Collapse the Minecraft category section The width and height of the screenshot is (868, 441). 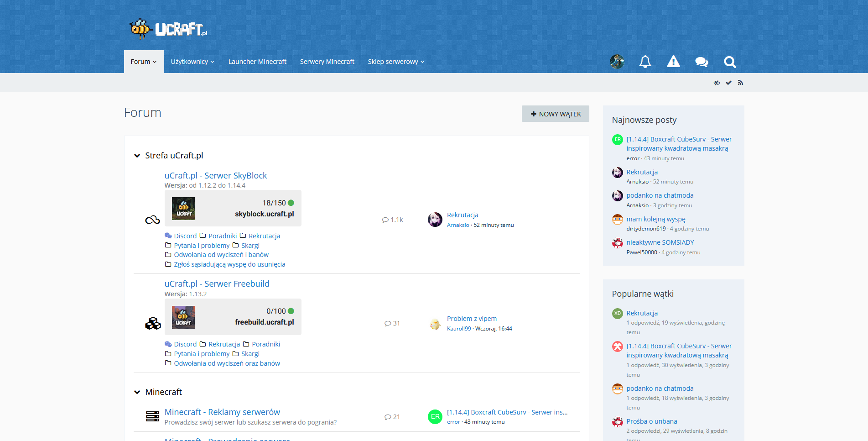coord(137,392)
